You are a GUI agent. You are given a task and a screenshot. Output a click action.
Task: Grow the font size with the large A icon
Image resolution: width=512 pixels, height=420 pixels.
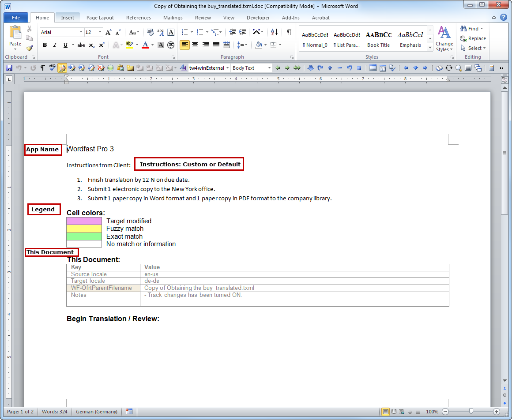click(109, 32)
